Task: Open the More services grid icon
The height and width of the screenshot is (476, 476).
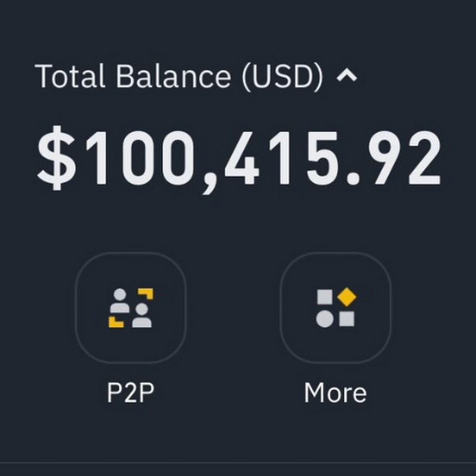Action: click(x=336, y=307)
